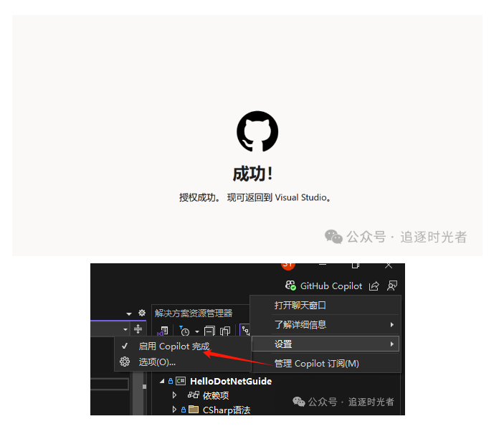Click the lock icon beside HelloDotNetGuide

[x=171, y=381]
